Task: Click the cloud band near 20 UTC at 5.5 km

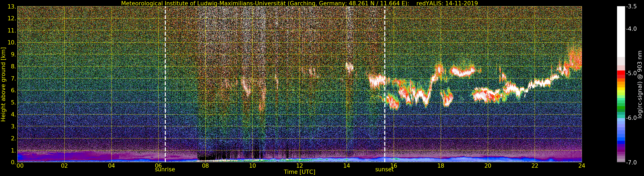Action: point(486,95)
